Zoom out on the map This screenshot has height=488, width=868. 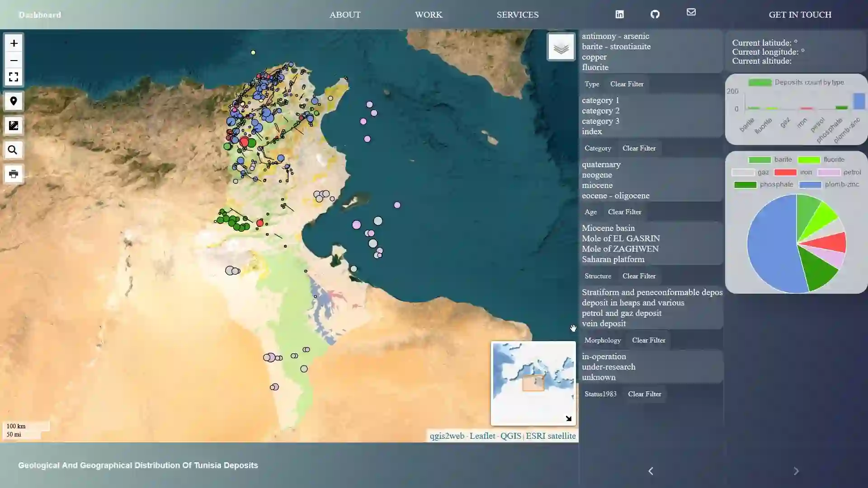[x=14, y=61]
